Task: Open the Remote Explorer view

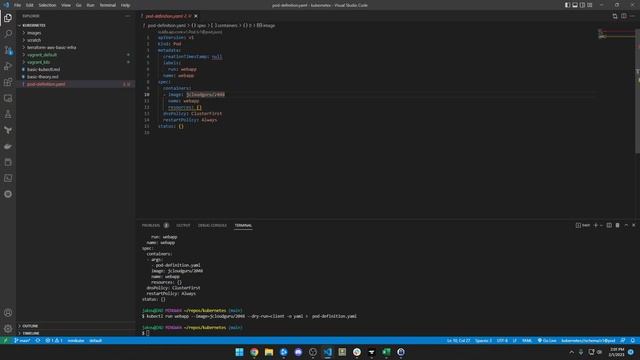Action: (8, 98)
